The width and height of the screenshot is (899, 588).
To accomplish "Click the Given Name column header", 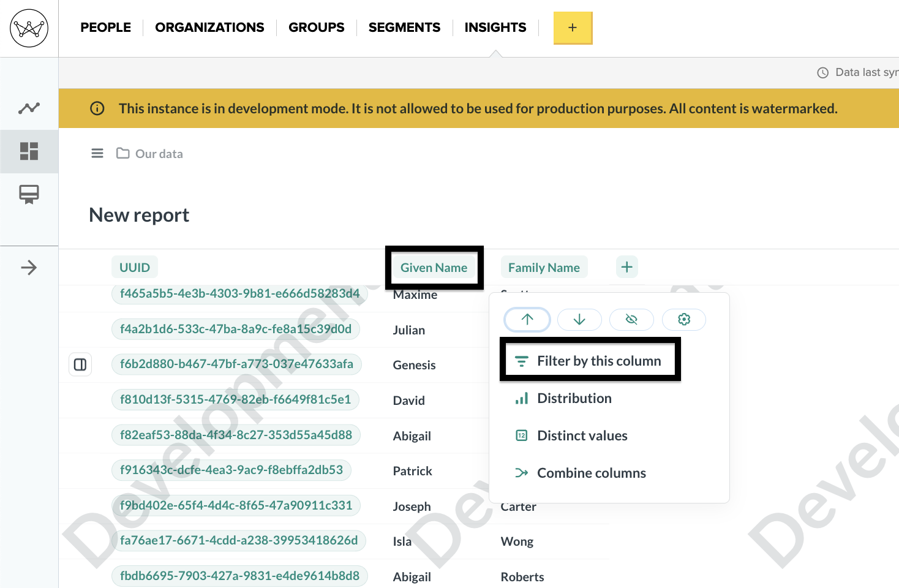I will [x=434, y=268].
